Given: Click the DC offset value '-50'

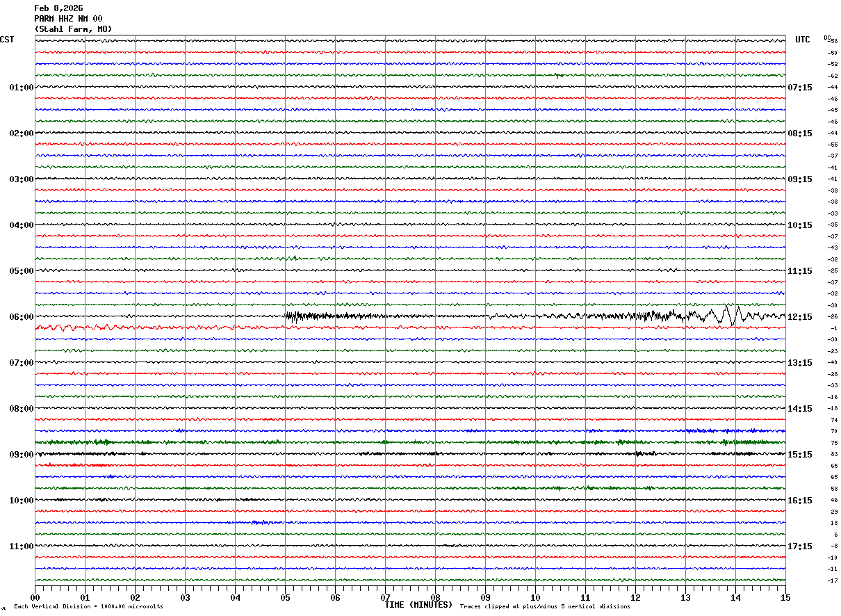Looking at the screenshot, I should coord(833,53).
